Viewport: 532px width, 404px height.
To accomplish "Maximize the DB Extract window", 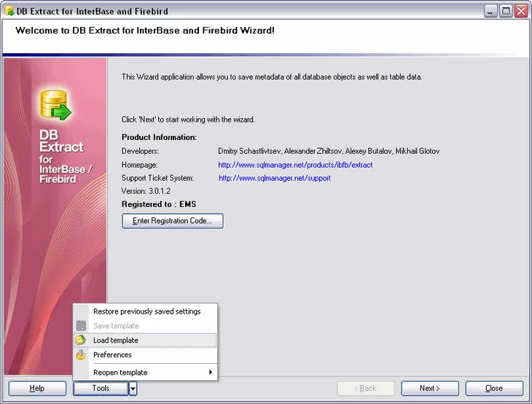I will tap(506, 11).
